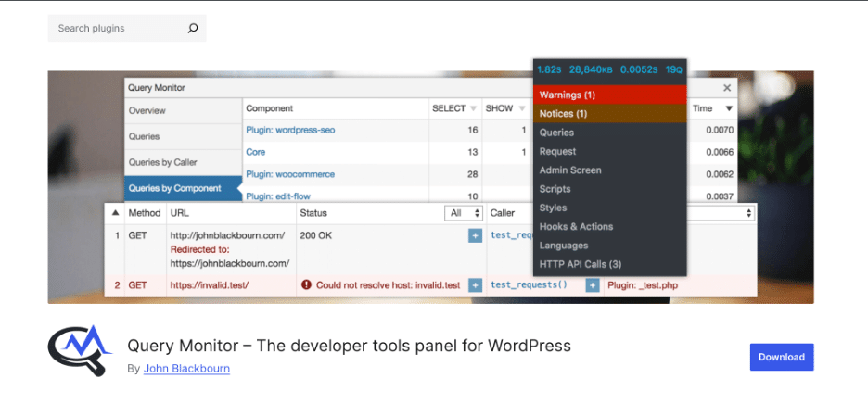Open Queries in the left sidebar
868x404 pixels.
coord(184,137)
